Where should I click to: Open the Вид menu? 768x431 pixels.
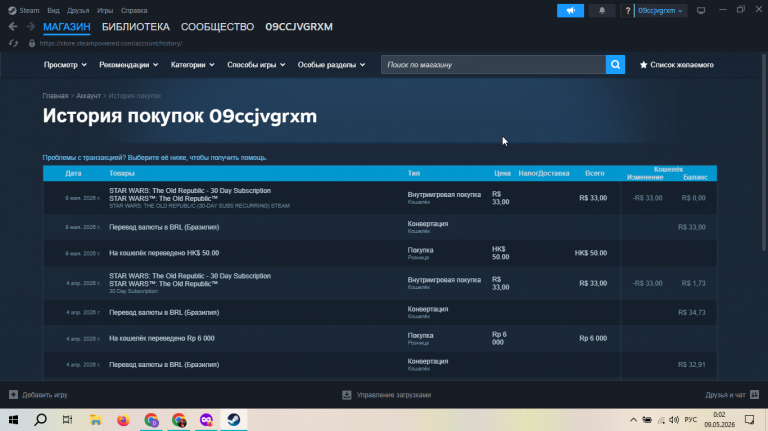pyautogui.click(x=53, y=10)
